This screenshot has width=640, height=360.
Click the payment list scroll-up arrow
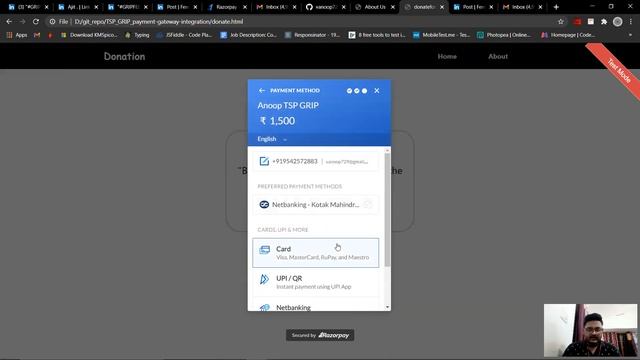pyautogui.click(x=387, y=151)
